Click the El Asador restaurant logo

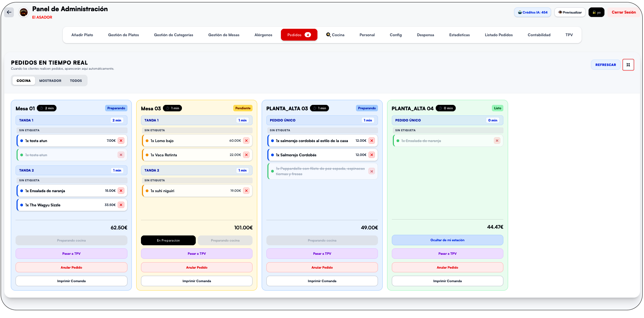point(23,13)
